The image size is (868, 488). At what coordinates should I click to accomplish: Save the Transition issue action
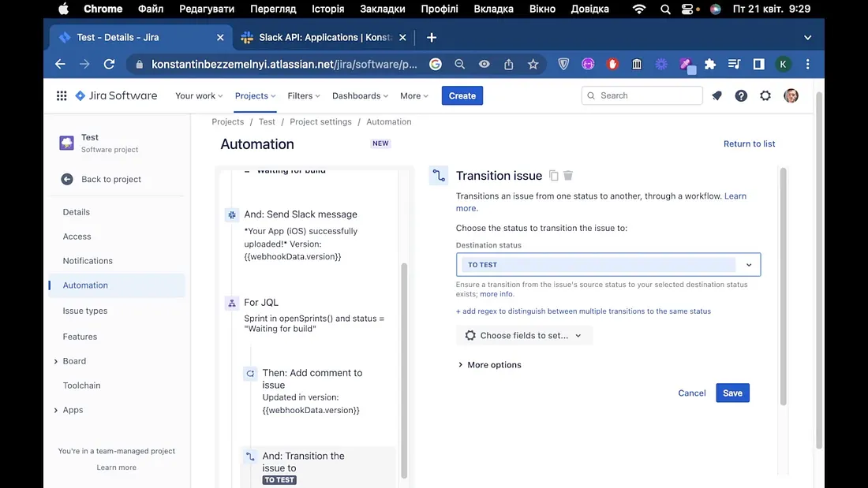(732, 393)
